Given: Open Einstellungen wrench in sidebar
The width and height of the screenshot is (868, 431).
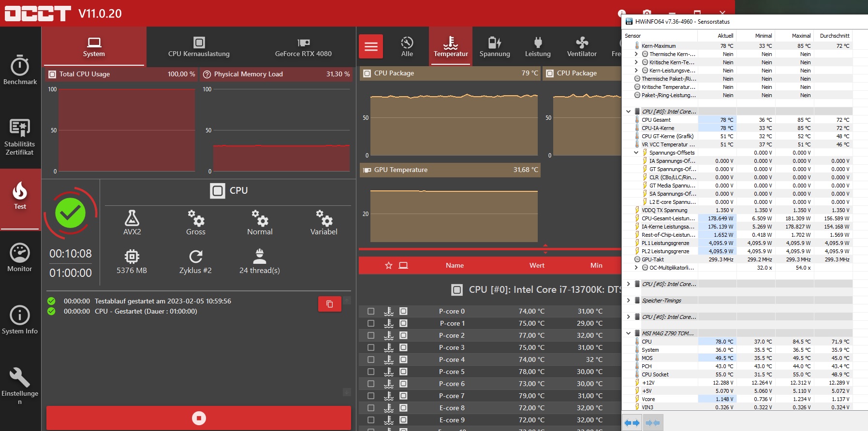Looking at the screenshot, I should coord(20,385).
